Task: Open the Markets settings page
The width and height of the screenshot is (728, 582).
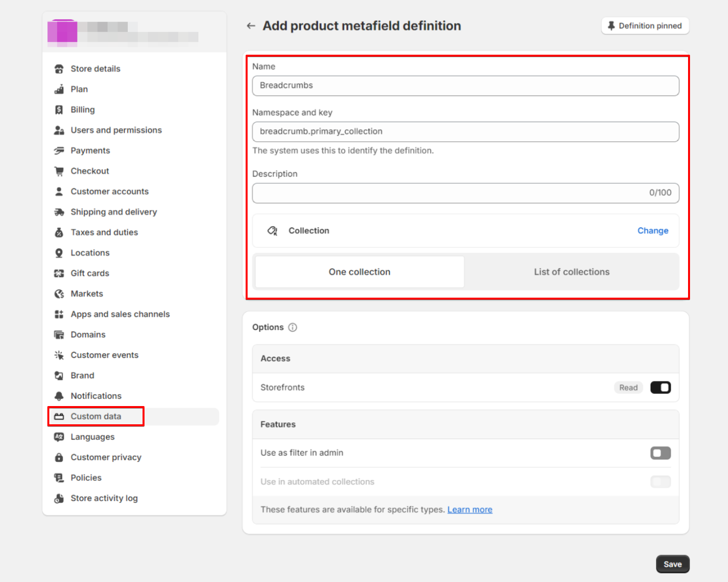Action: (x=87, y=294)
